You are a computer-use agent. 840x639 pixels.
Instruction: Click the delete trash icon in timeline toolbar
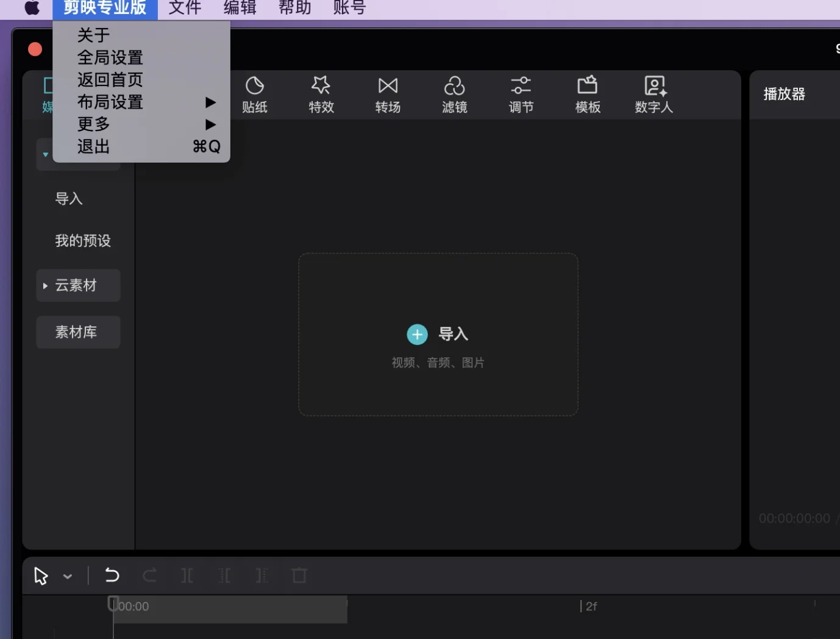pos(299,575)
